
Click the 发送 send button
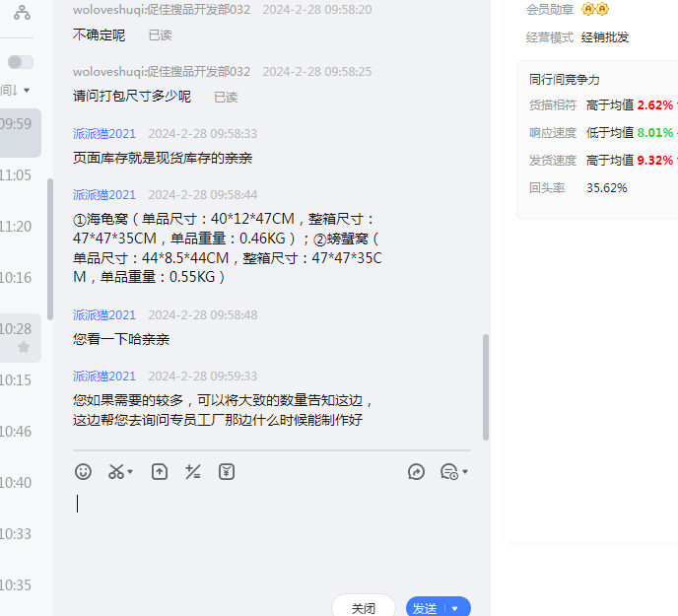click(x=425, y=608)
